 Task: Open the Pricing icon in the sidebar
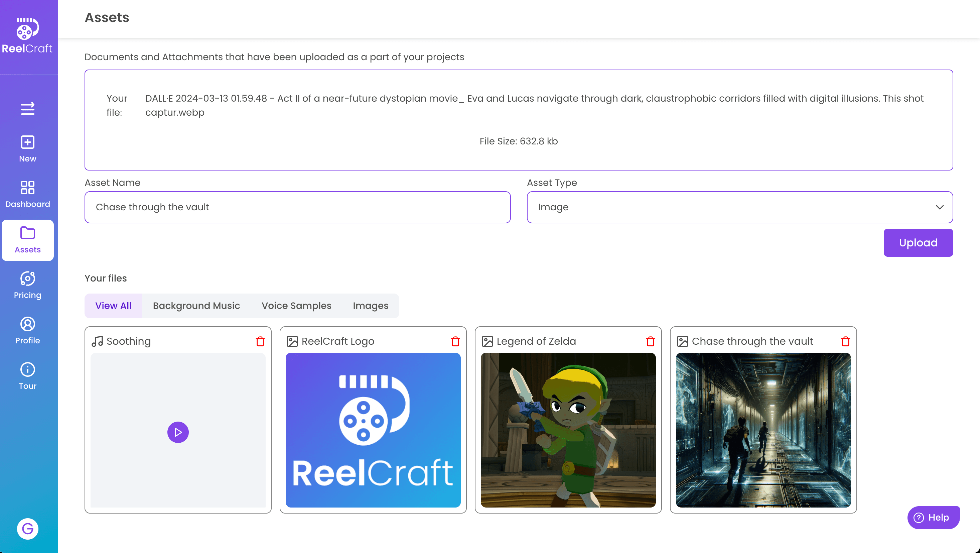point(27,279)
